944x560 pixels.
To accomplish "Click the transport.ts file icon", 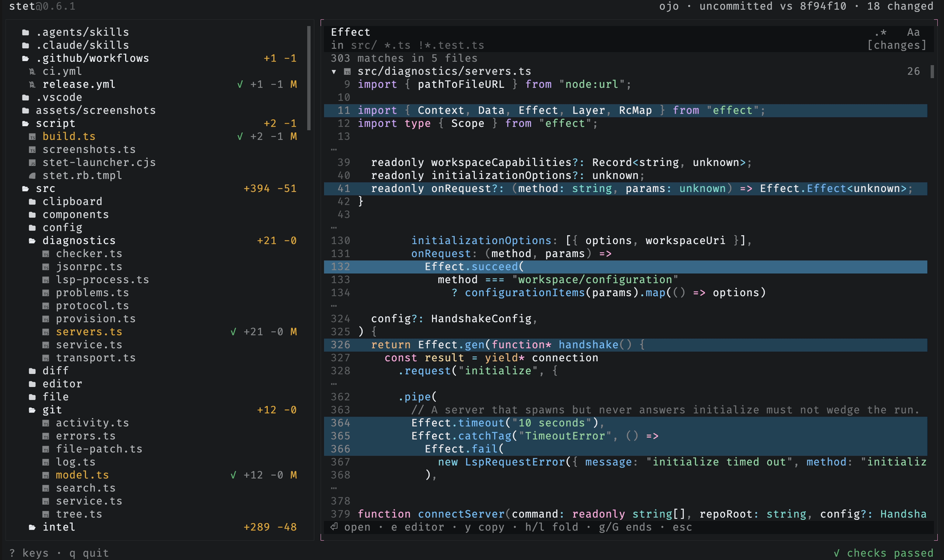I will pos(46,358).
